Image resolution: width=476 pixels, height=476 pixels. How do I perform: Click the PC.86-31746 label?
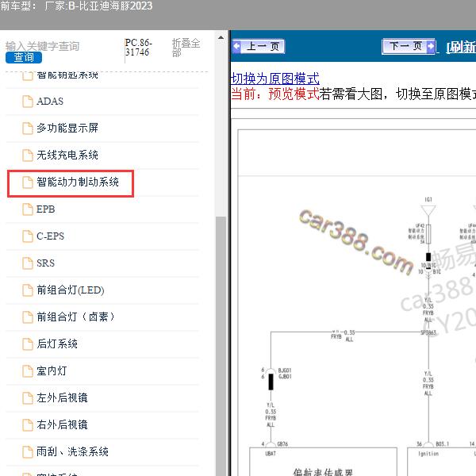click(x=138, y=48)
